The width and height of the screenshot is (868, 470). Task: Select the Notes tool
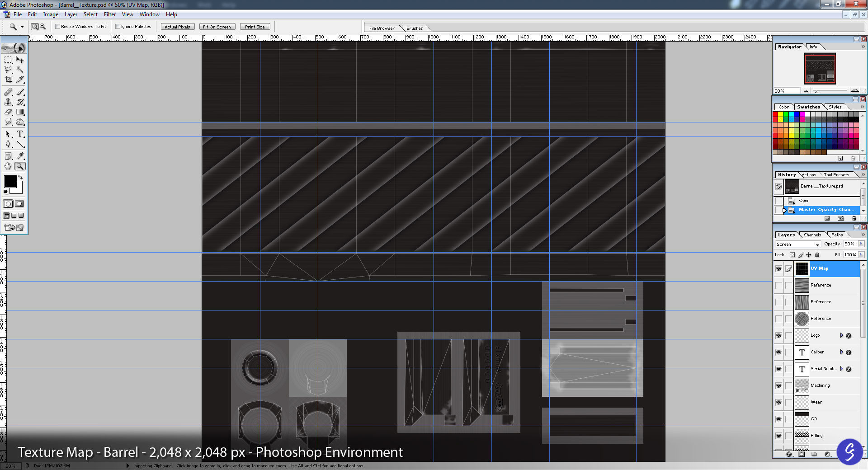click(8, 156)
